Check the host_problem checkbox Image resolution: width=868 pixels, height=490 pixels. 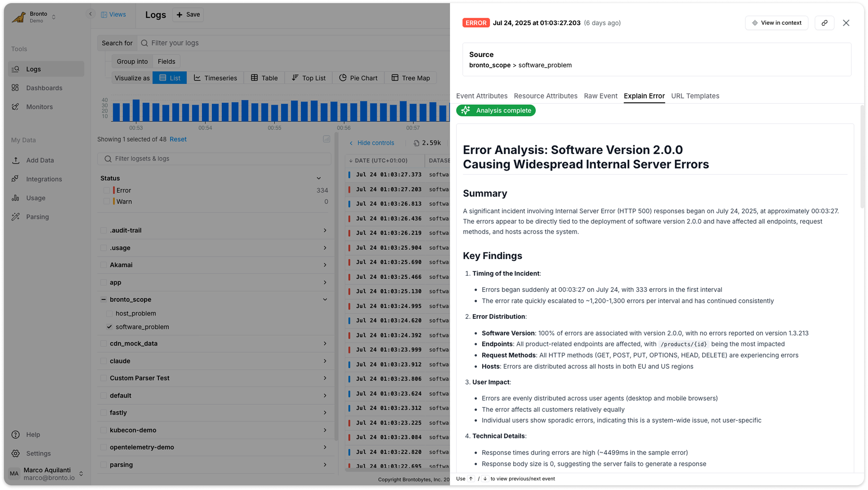point(109,314)
